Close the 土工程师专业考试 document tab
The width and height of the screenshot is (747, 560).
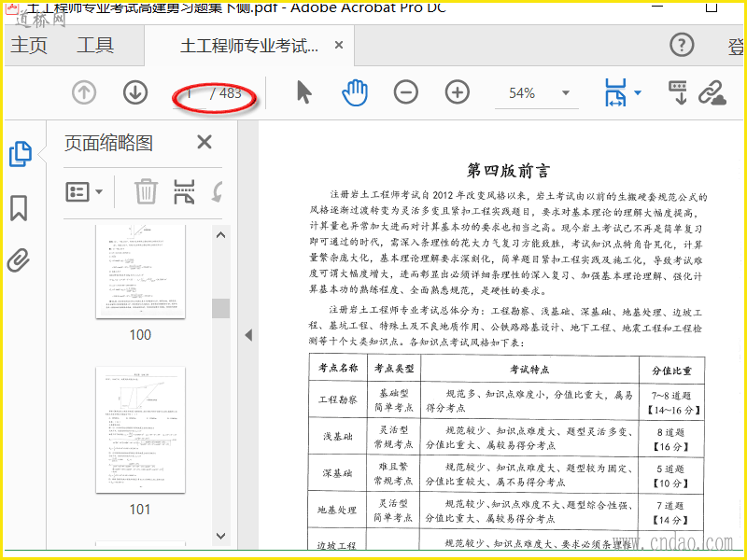pos(339,45)
